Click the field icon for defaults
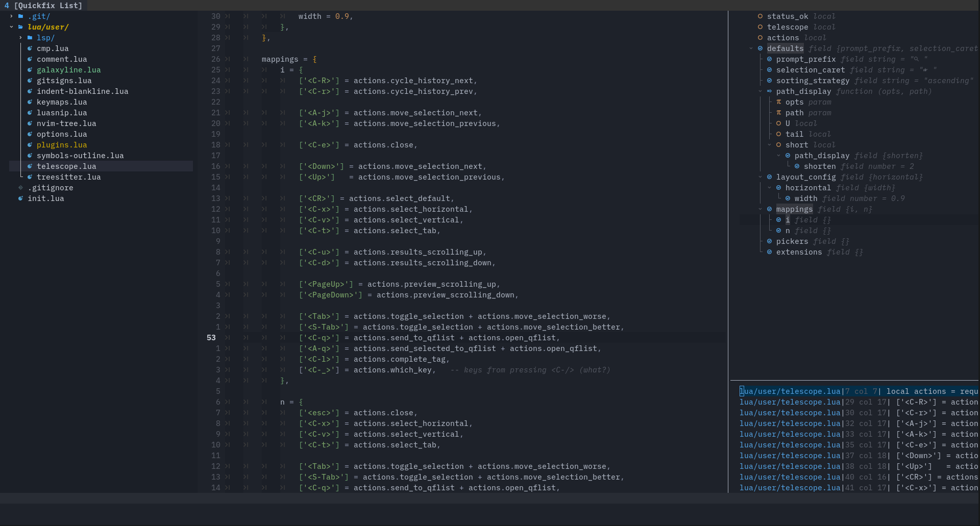980x526 pixels. [x=760, y=48]
